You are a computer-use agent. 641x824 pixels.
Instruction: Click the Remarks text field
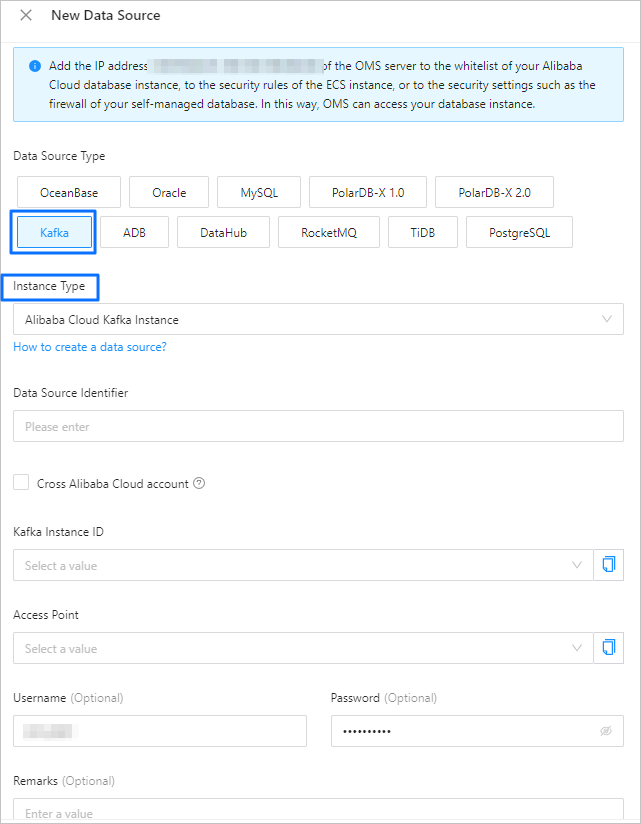pos(318,812)
